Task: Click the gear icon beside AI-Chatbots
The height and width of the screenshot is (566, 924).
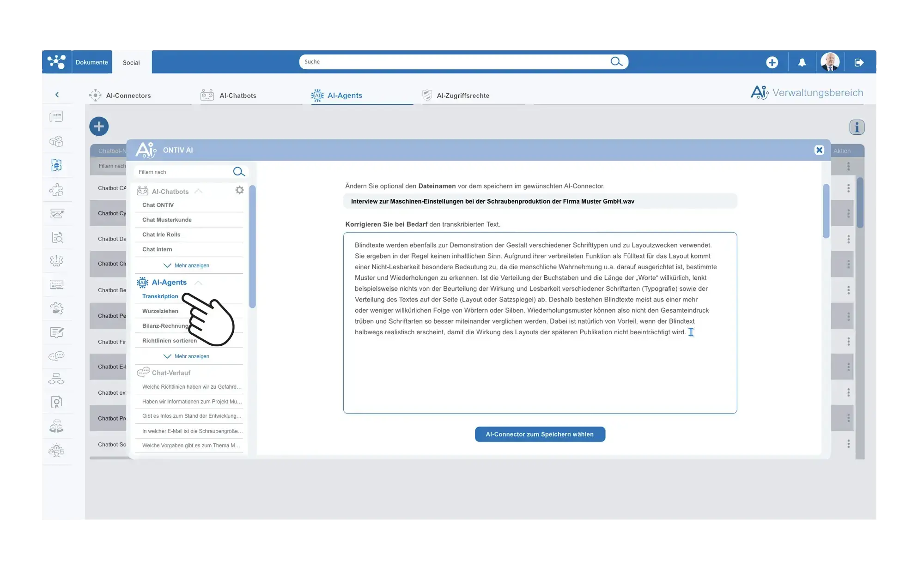Action: click(x=239, y=190)
